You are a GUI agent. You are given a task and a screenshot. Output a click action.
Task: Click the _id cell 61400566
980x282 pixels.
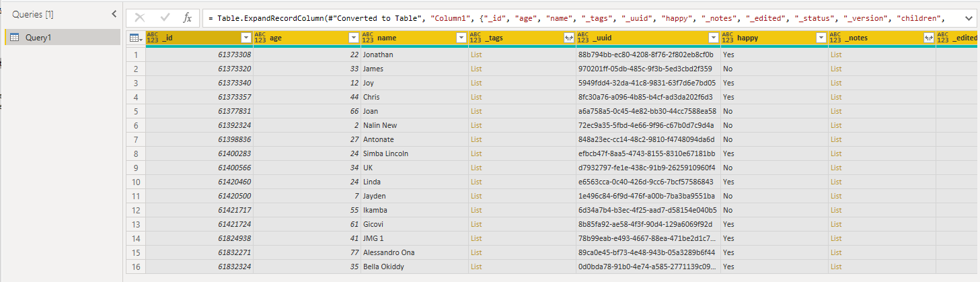click(199, 168)
